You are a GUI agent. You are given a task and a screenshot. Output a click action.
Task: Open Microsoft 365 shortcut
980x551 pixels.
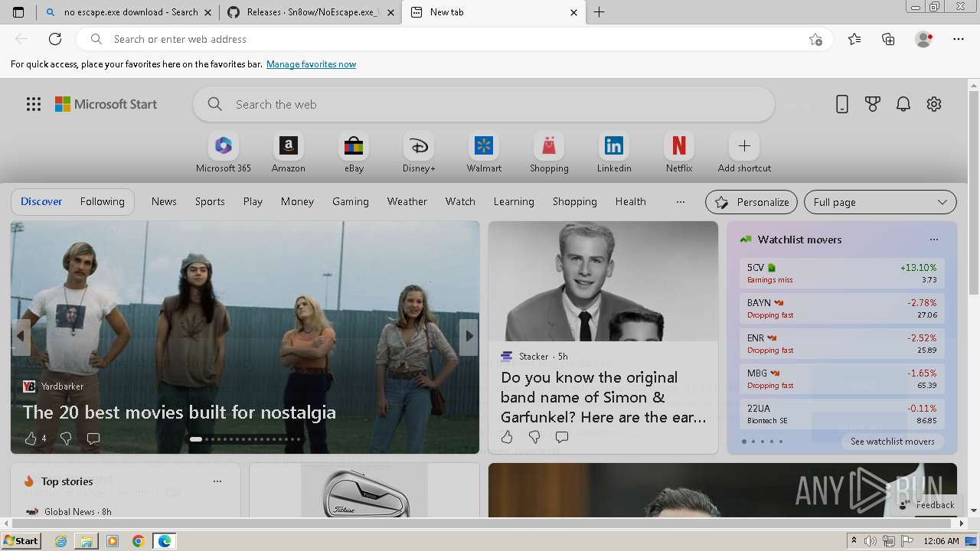(224, 152)
